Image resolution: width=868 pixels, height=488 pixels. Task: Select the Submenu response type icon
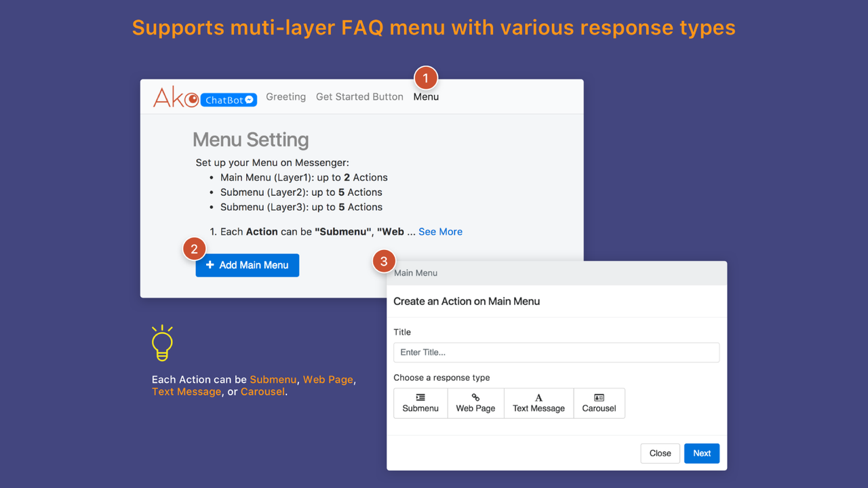pyautogui.click(x=420, y=403)
